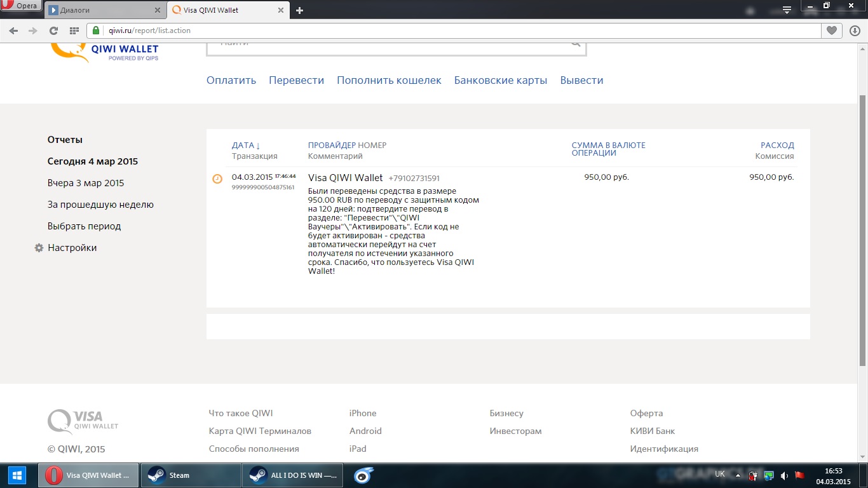Open the volume speaker tray icon

784,475
